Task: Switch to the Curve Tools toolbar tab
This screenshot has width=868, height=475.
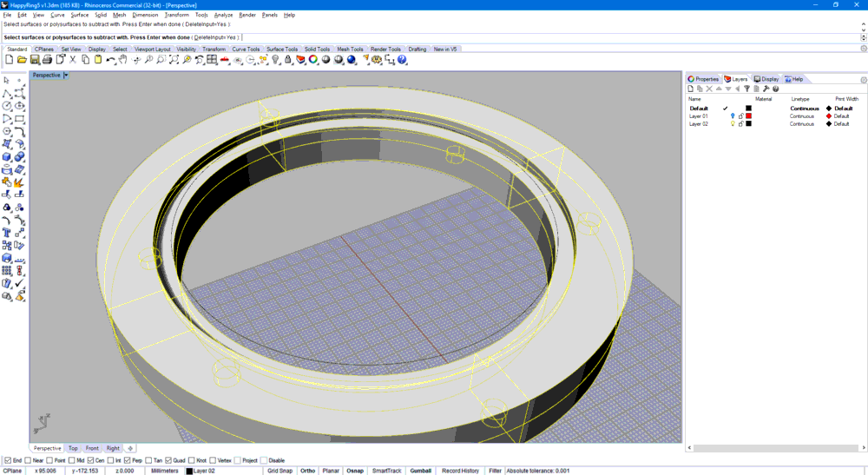Action: [247, 49]
